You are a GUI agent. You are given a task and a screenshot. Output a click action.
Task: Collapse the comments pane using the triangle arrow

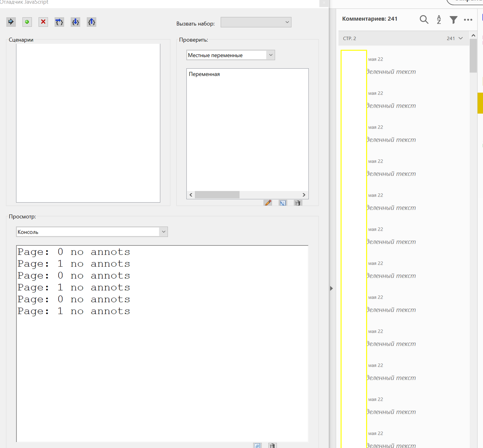click(x=331, y=288)
